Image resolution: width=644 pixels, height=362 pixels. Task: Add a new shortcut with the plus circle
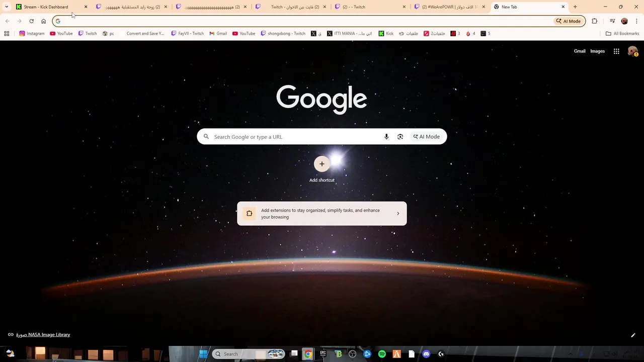point(322,164)
